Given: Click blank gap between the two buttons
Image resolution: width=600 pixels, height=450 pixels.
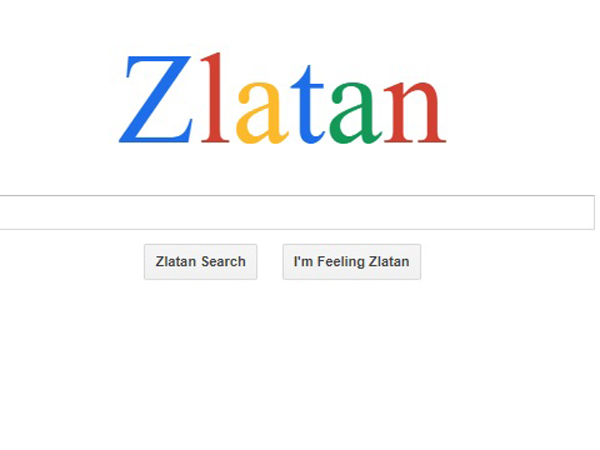Looking at the screenshot, I should click(270, 262).
